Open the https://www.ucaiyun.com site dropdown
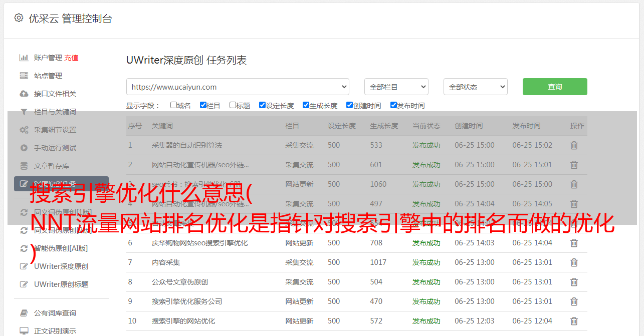 (x=238, y=87)
